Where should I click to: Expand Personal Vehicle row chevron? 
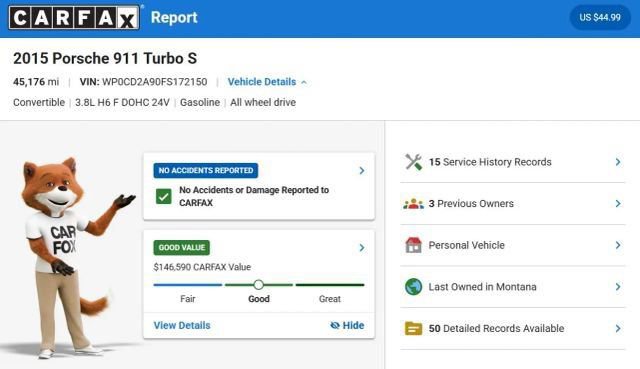click(x=618, y=245)
